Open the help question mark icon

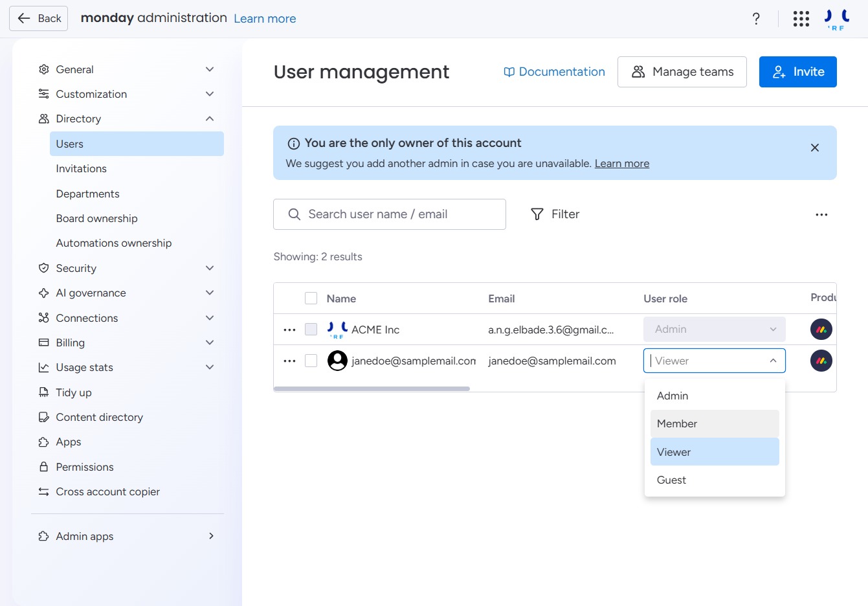click(x=756, y=19)
